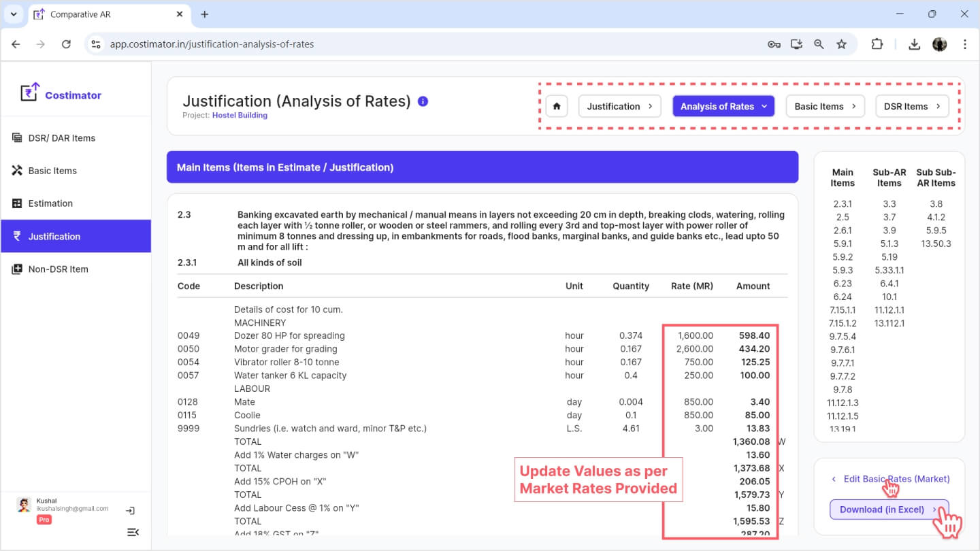Screen dimensions: 980x551
Task: Select main item 9.7.5.4 in index
Action: click(x=842, y=337)
